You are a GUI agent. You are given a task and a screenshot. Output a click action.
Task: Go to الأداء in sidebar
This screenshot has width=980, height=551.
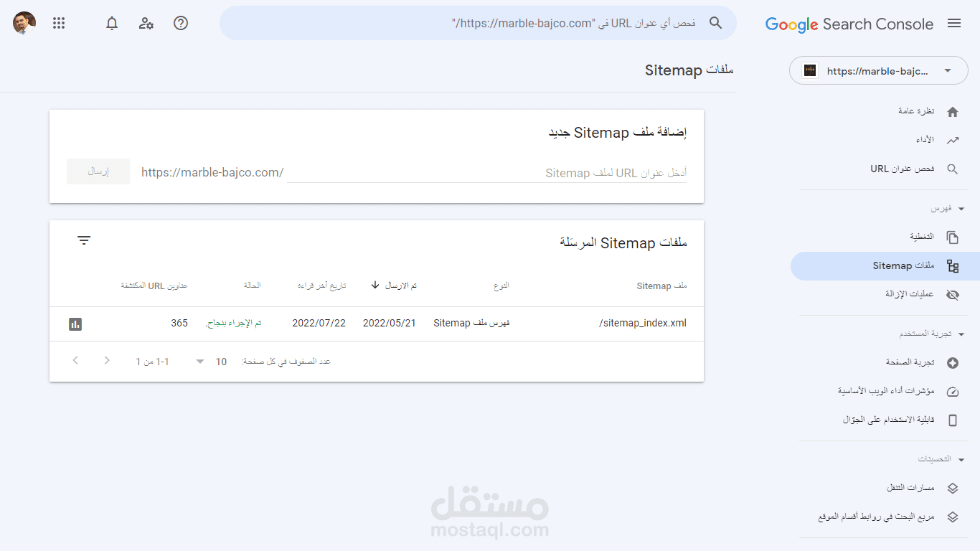pyautogui.click(x=925, y=140)
